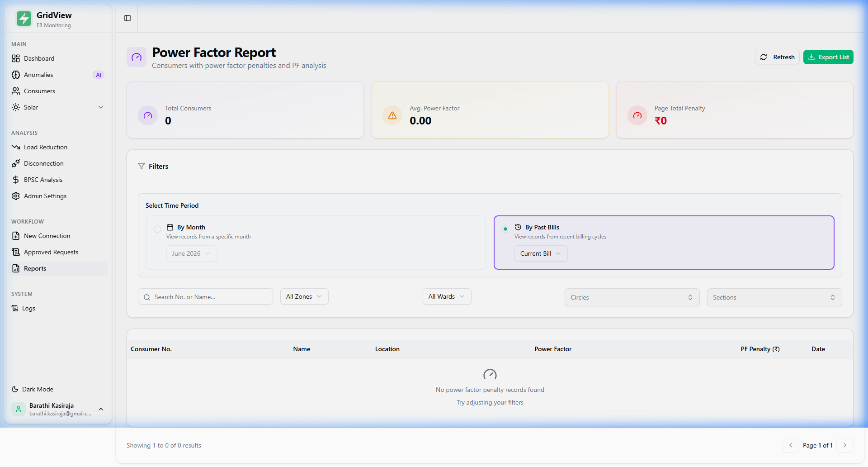Open the Current Bill dropdown
The height and width of the screenshot is (467, 868).
click(x=541, y=253)
